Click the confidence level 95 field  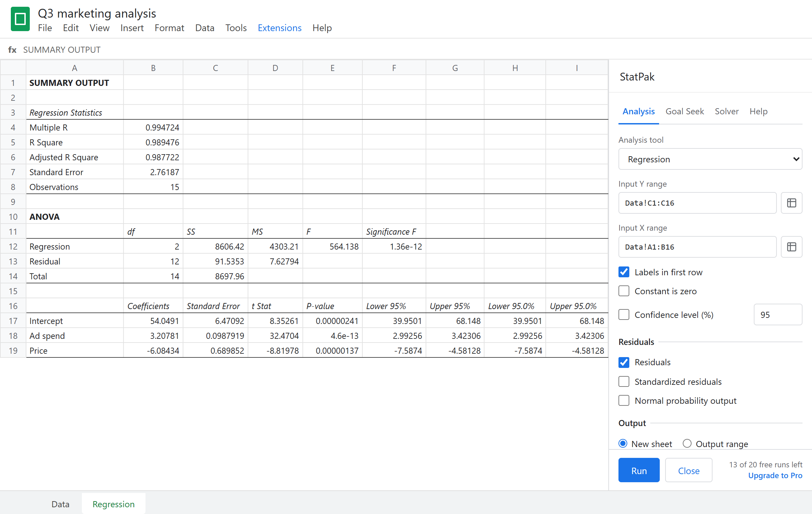[778, 315]
